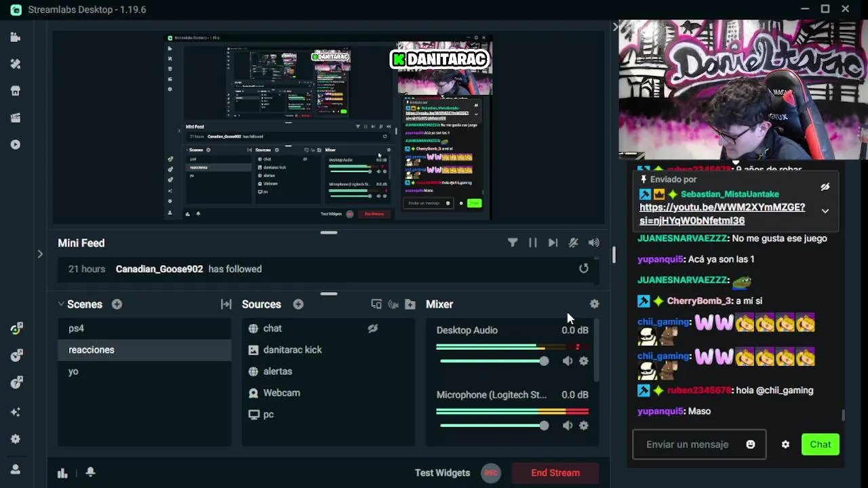Toggle visibility of chat source
The width and height of the screenshot is (868, 488).
(x=373, y=329)
